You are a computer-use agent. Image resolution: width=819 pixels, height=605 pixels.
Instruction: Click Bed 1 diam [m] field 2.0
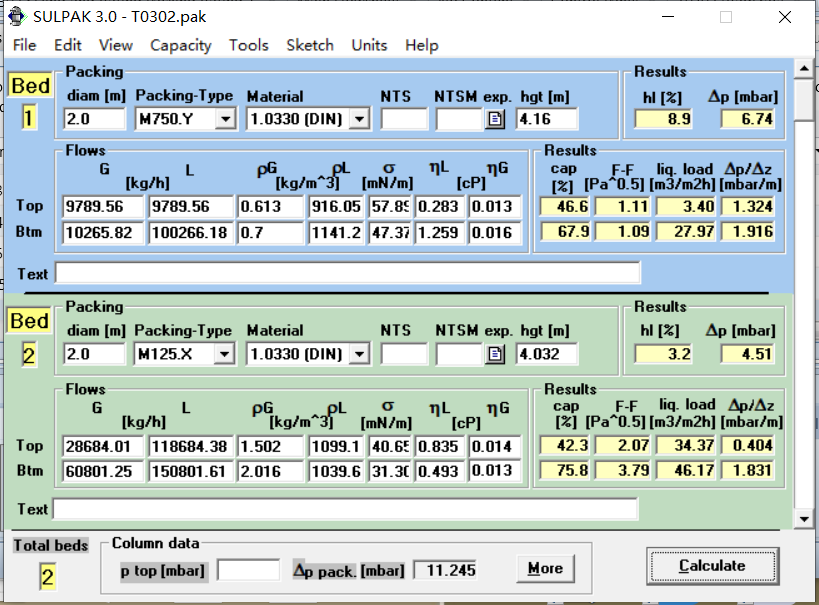(x=95, y=119)
